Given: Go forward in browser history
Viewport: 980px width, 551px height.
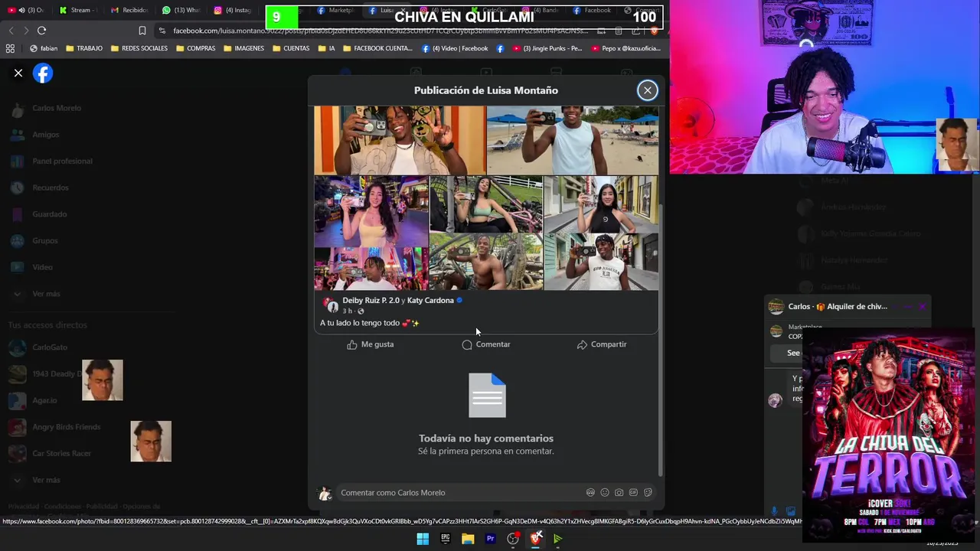Looking at the screenshot, I should click(25, 31).
